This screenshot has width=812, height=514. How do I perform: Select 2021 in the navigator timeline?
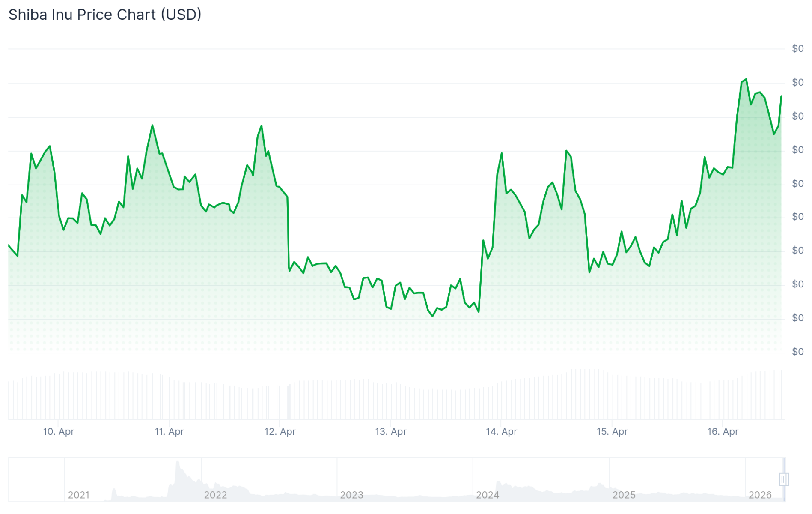(79, 495)
